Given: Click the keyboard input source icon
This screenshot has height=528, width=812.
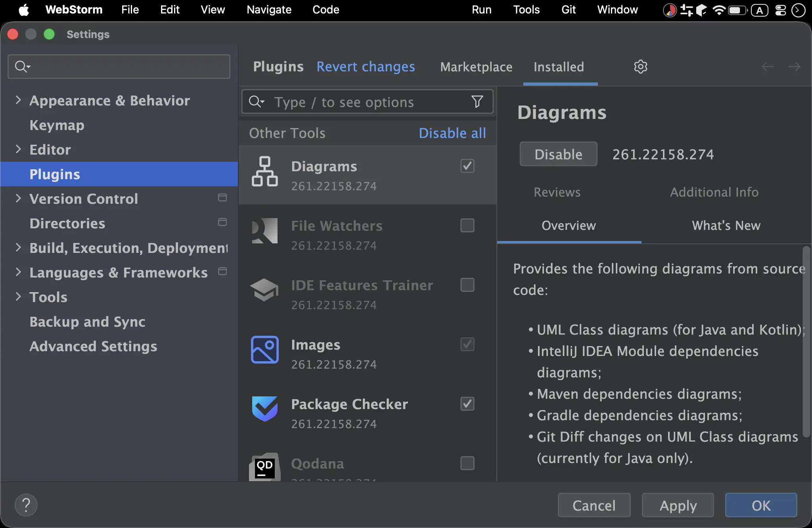Looking at the screenshot, I should (759, 10).
